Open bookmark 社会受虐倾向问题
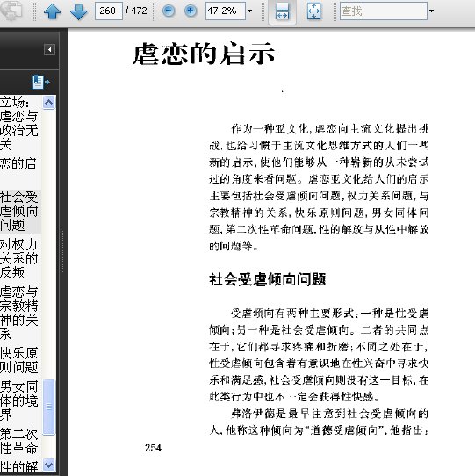Image resolution: width=475 pixels, height=476 pixels. point(19,211)
